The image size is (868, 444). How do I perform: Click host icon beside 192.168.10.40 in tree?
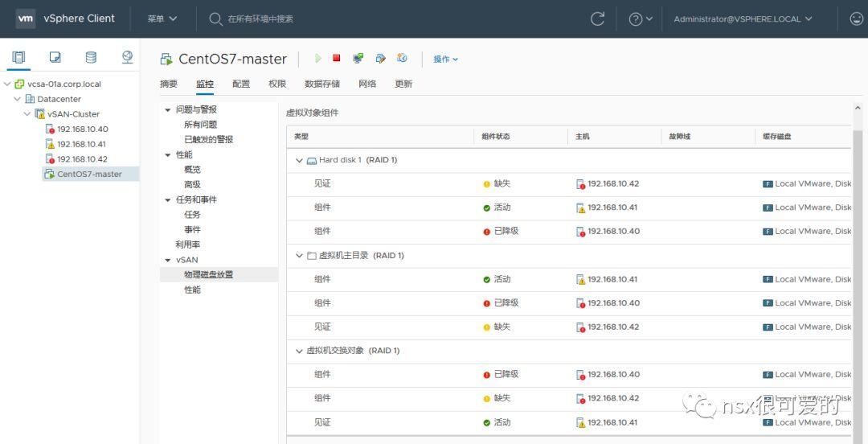50,129
